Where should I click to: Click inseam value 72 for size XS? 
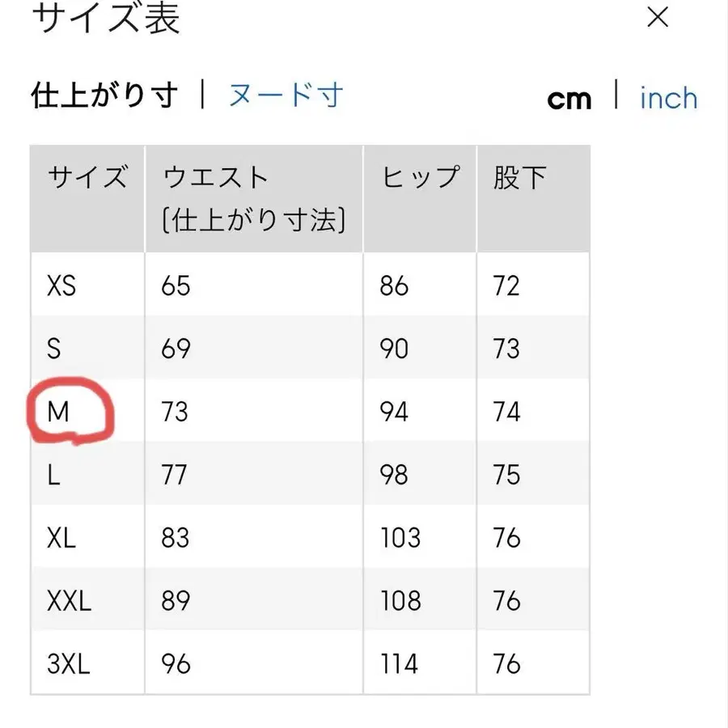[506, 286]
